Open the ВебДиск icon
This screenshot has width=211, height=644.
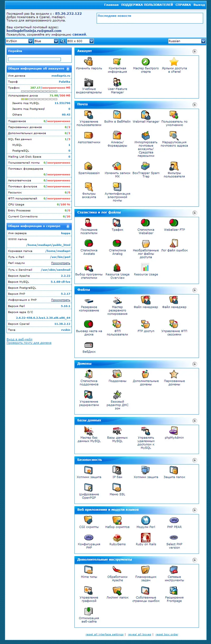[89, 345]
